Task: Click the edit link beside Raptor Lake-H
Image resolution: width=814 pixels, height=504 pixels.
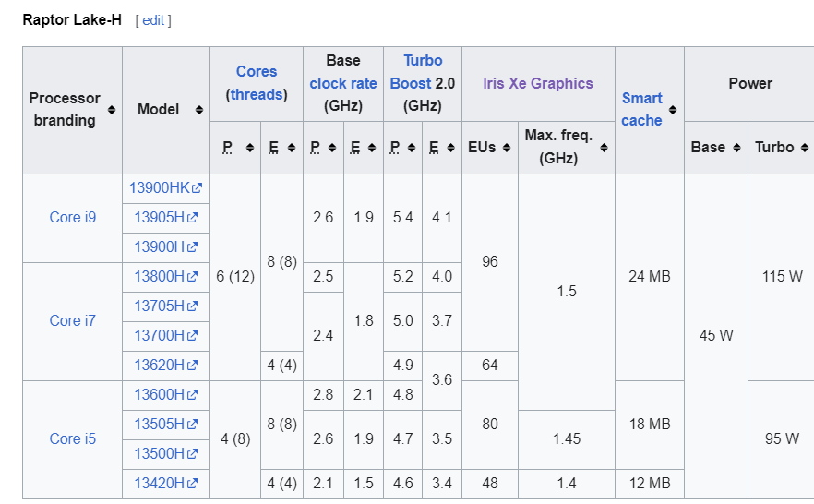Action: click(x=153, y=20)
